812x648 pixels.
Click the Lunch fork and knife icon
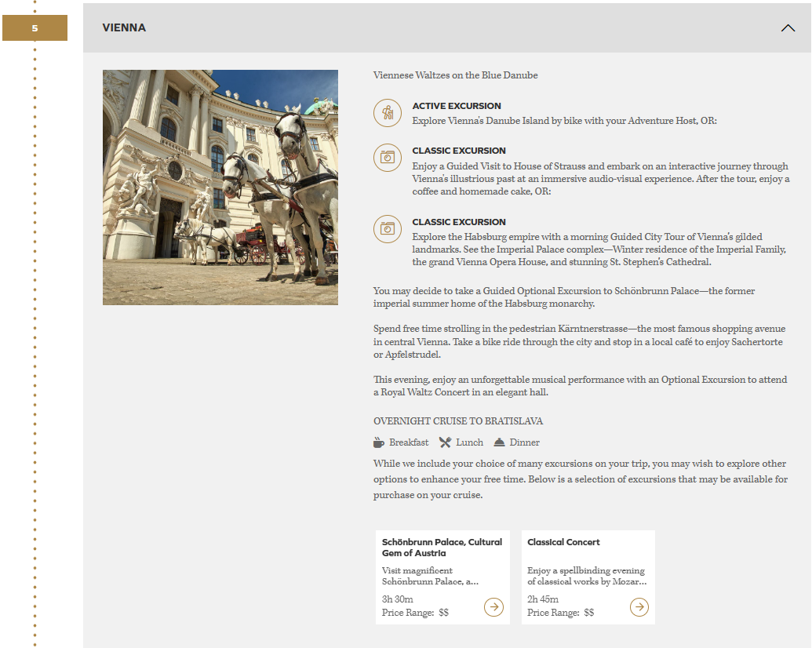click(445, 442)
